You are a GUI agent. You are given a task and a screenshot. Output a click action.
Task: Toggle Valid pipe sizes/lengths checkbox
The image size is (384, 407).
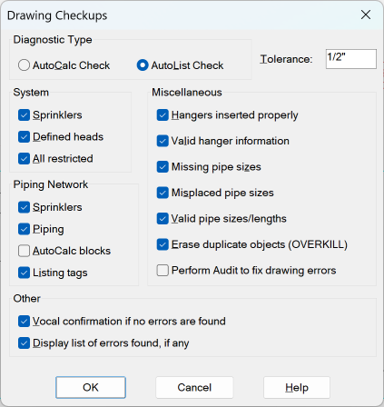(x=162, y=219)
